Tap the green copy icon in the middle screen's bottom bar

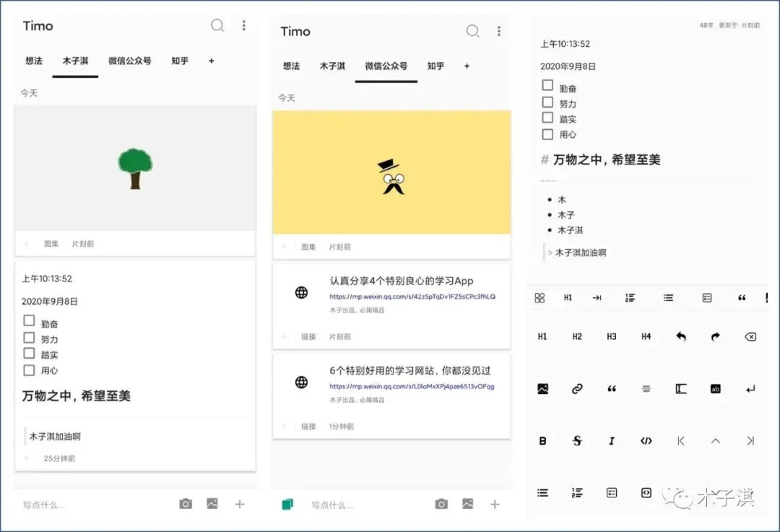pyautogui.click(x=287, y=504)
